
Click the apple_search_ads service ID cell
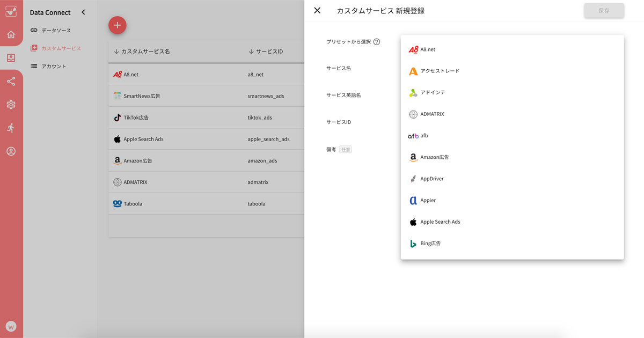268,139
